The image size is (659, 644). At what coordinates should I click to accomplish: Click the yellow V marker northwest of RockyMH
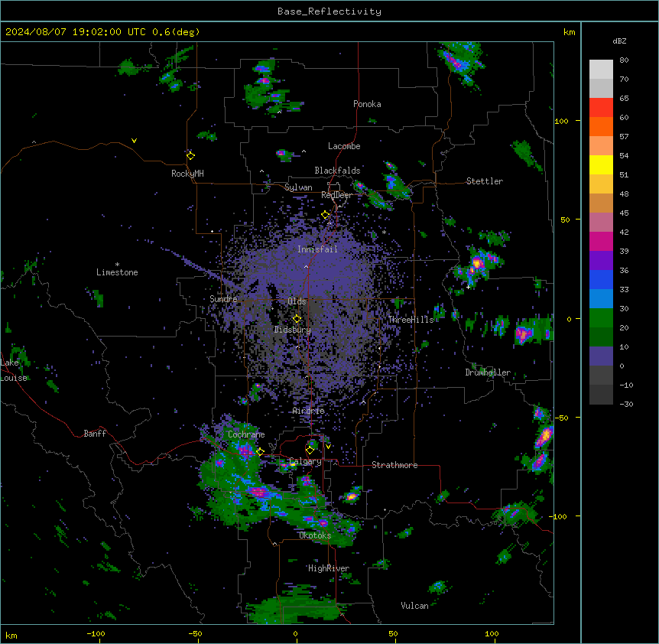click(134, 141)
